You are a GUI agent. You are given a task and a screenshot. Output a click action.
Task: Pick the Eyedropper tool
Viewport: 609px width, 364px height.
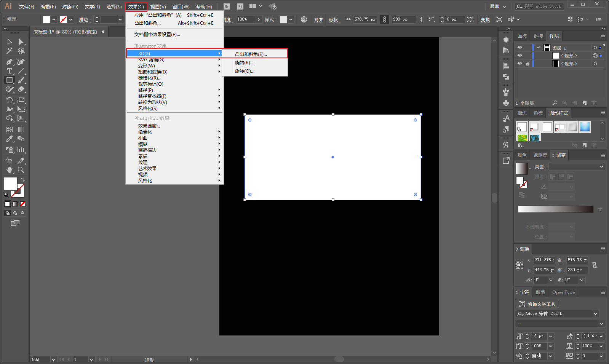pos(10,139)
